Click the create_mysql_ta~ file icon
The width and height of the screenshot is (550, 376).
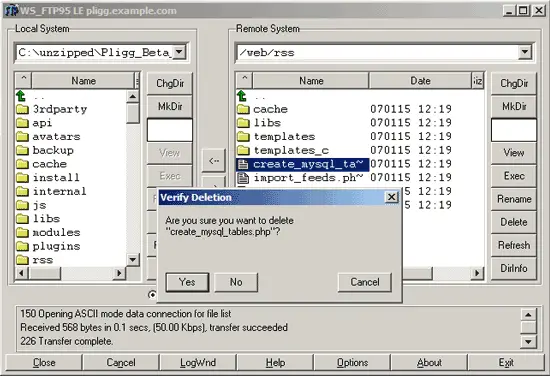tap(243, 164)
